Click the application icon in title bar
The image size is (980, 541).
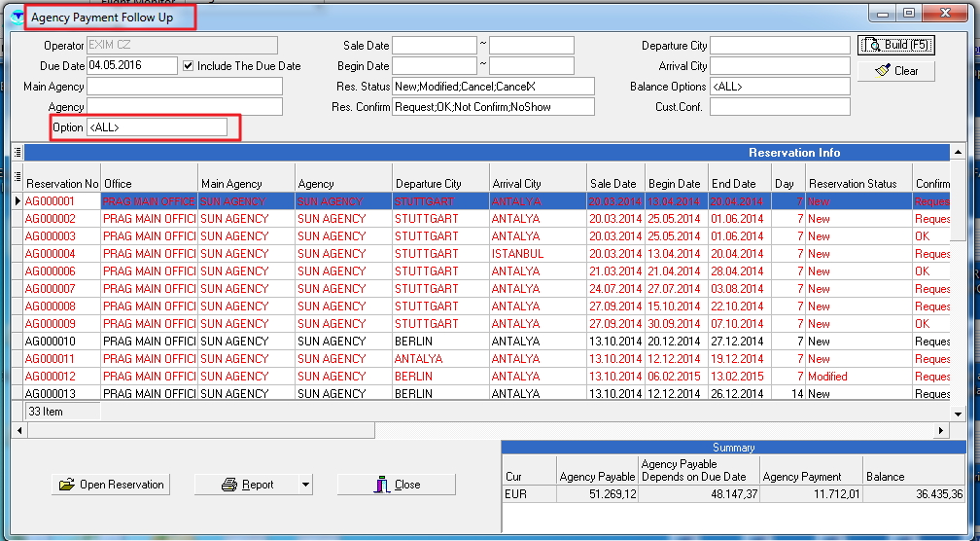(17, 18)
